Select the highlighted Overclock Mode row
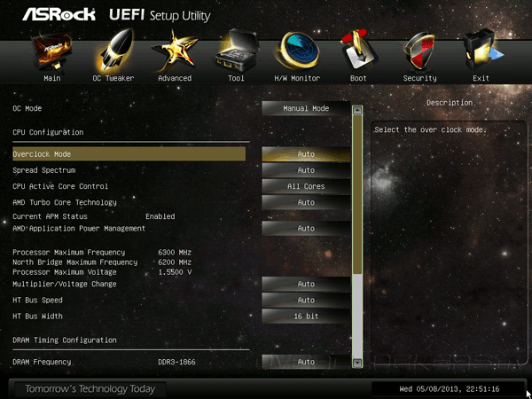Image resolution: width=532 pixels, height=399 pixels. 129,154
